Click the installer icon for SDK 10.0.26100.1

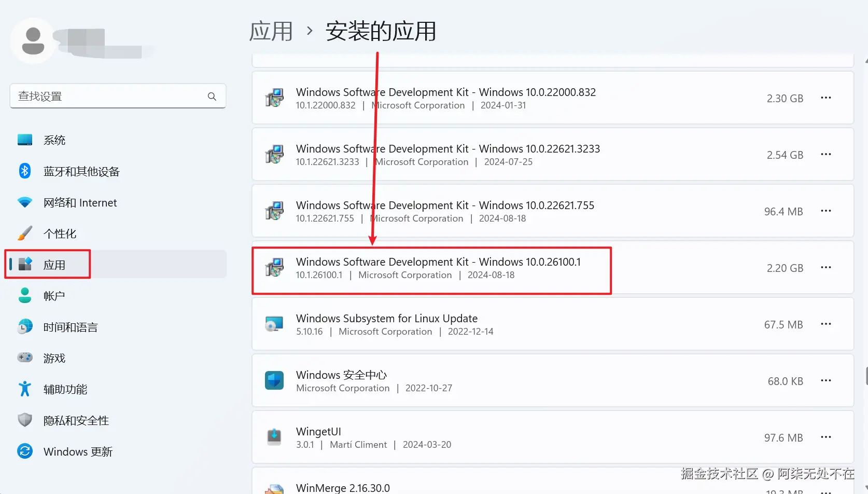pos(274,267)
